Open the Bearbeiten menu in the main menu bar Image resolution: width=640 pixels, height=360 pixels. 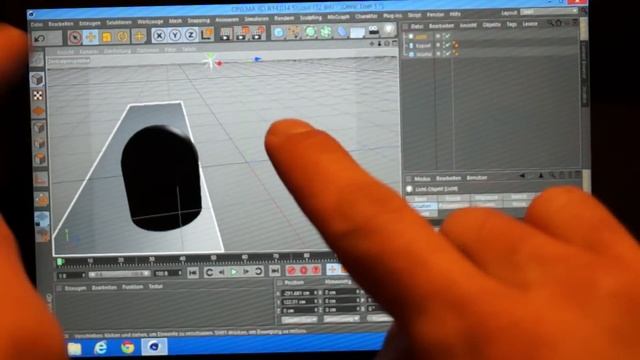pyautogui.click(x=61, y=24)
